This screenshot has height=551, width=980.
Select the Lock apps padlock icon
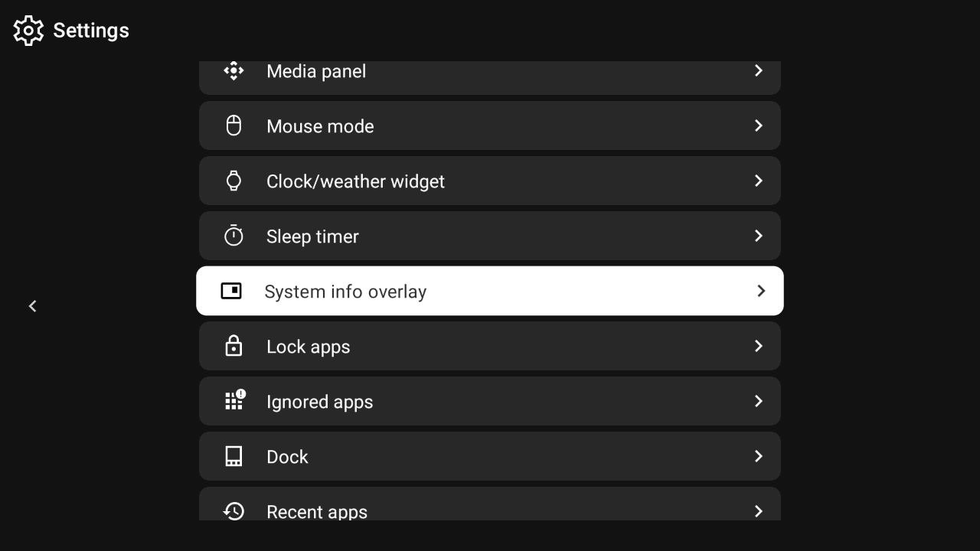[234, 346]
